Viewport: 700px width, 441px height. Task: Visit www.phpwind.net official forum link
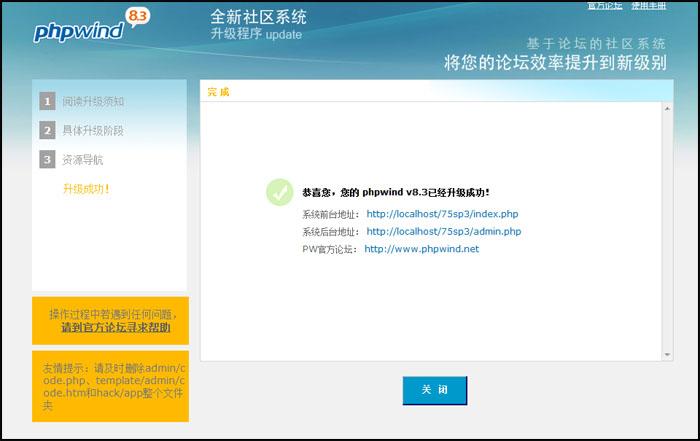(x=421, y=249)
